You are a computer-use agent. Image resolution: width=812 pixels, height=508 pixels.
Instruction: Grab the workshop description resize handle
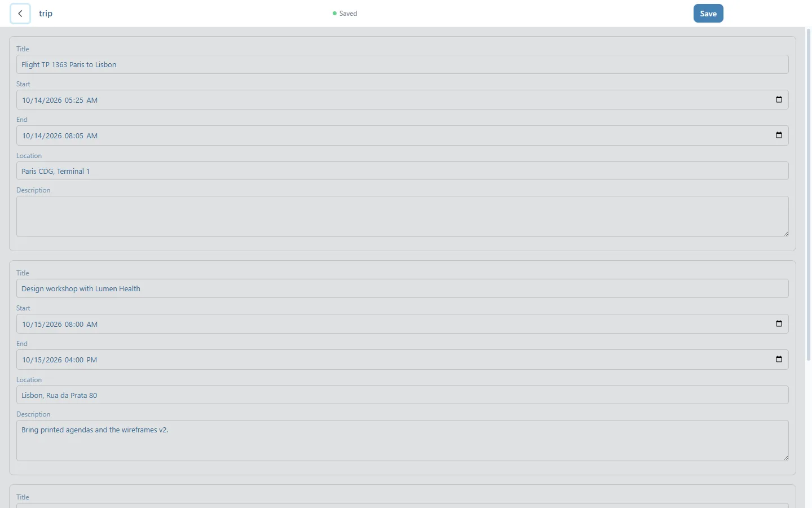pyautogui.click(x=785, y=458)
